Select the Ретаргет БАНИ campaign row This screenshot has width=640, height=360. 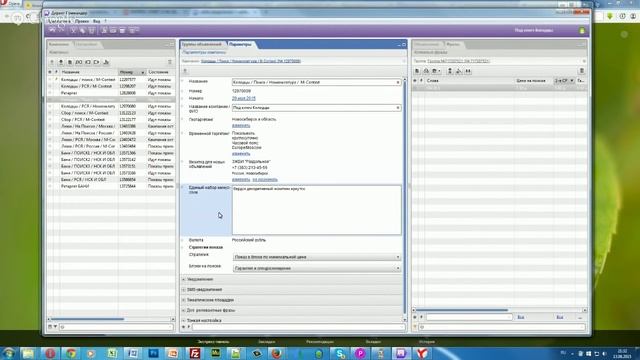(111, 186)
